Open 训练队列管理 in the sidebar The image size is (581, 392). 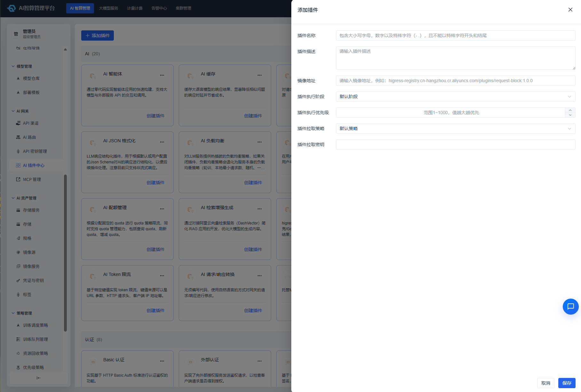click(36, 339)
